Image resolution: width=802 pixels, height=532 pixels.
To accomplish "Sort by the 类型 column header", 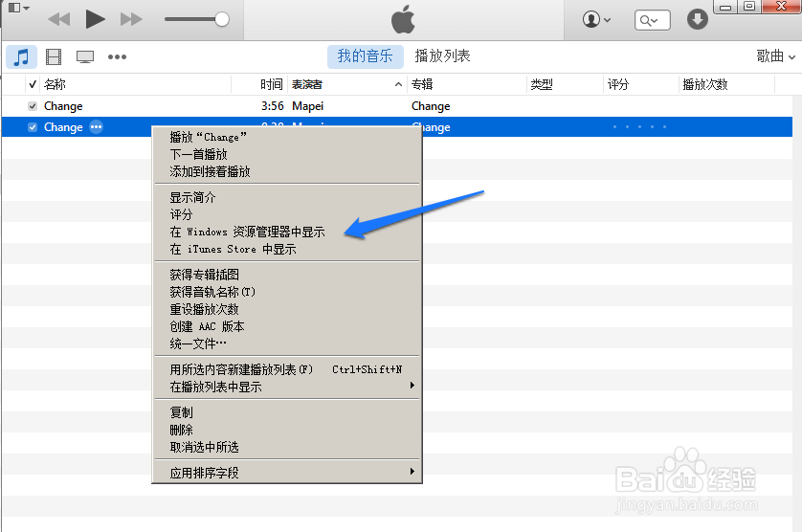I will [542, 84].
